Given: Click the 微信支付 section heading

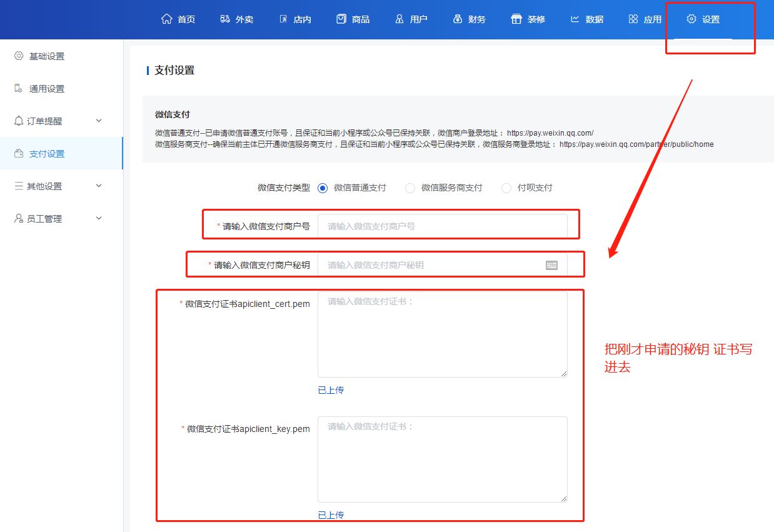Looking at the screenshot, I should [x=173, y=114].
